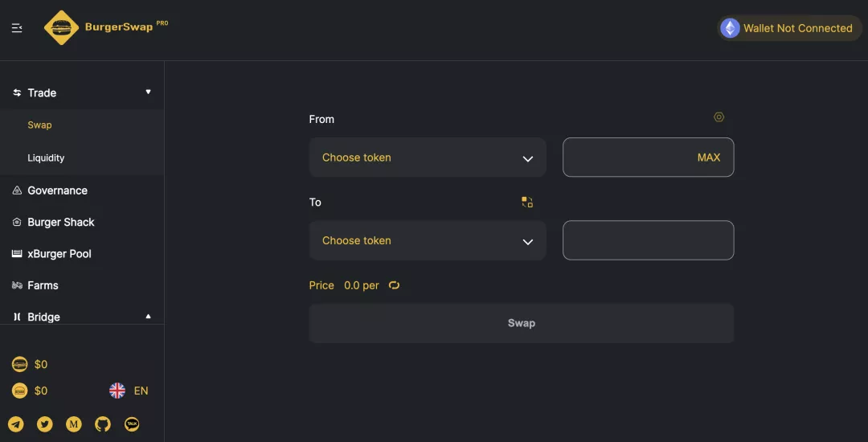Open the KakaoTalk social link icon
The height and width of the screenshot is (442, 868).
coord(132,424)
